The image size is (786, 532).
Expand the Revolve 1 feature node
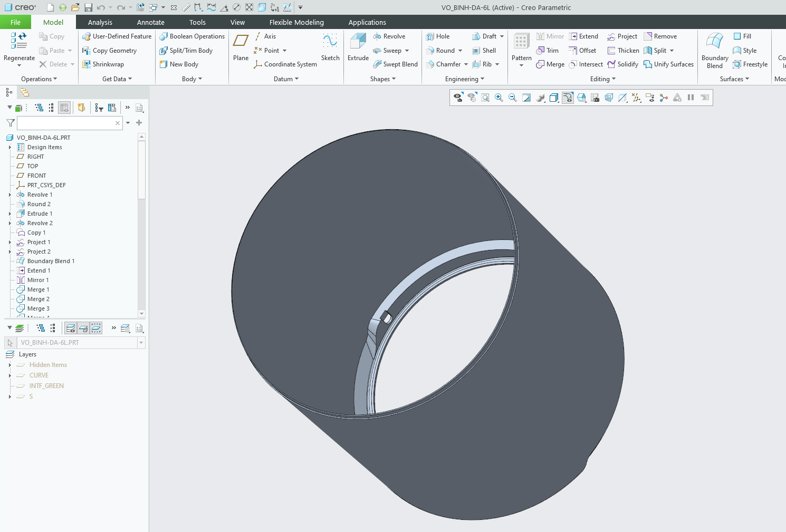10,195
